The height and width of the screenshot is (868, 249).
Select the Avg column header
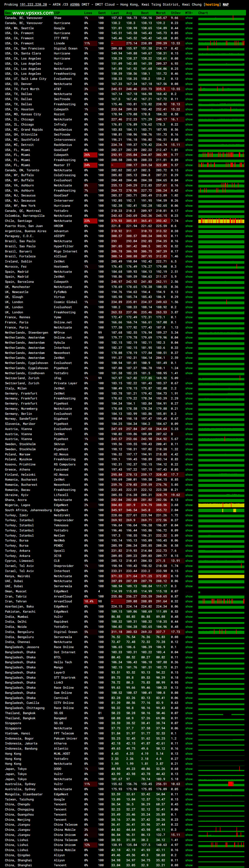click(129, 13)
